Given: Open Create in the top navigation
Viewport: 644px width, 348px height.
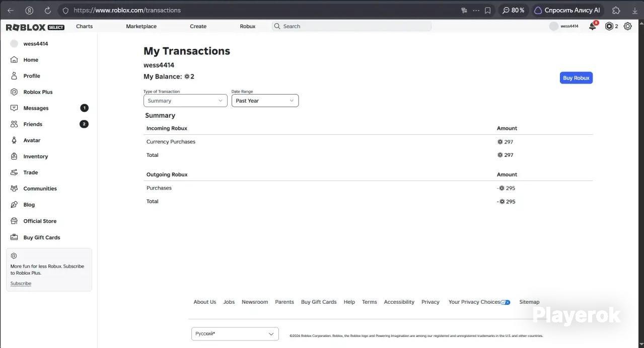Looking at the screenshot, I should pyautogui.click(x=198, y=26).
